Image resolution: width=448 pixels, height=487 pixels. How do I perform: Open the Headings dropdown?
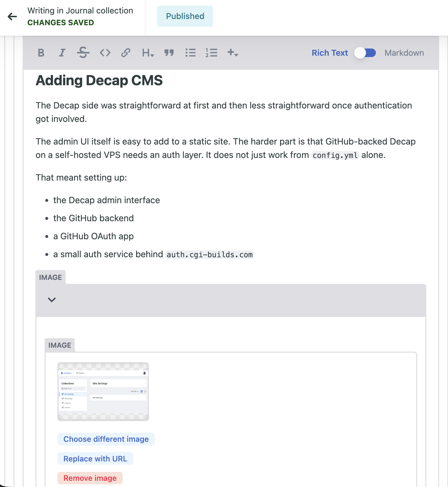[148, 53]
